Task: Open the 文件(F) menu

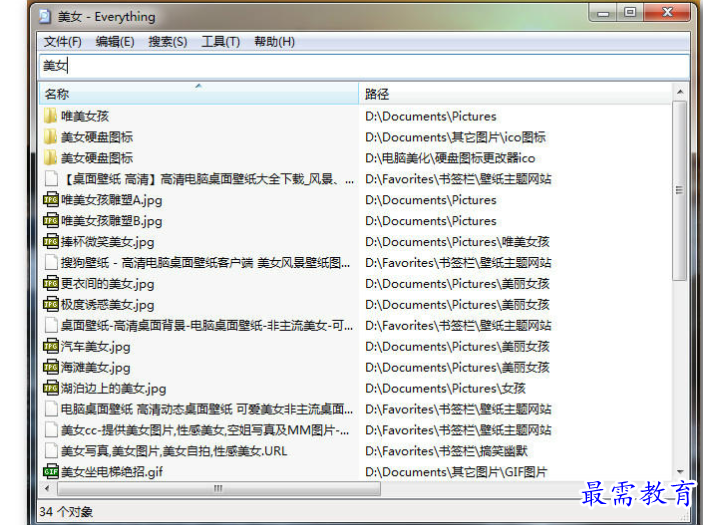Action: pyautogui.click(x=62, y=42)
